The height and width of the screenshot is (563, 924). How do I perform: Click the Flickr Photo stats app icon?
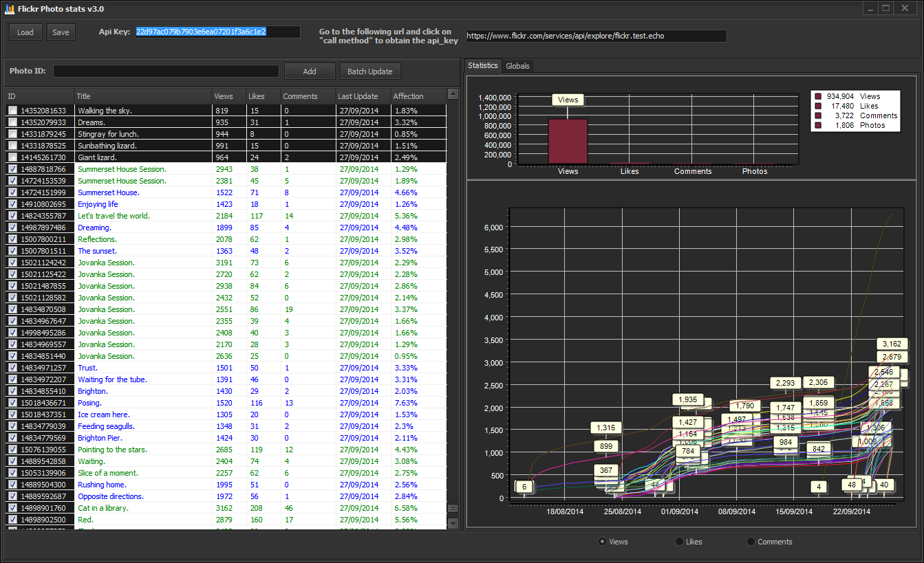(x=9, y=9)
